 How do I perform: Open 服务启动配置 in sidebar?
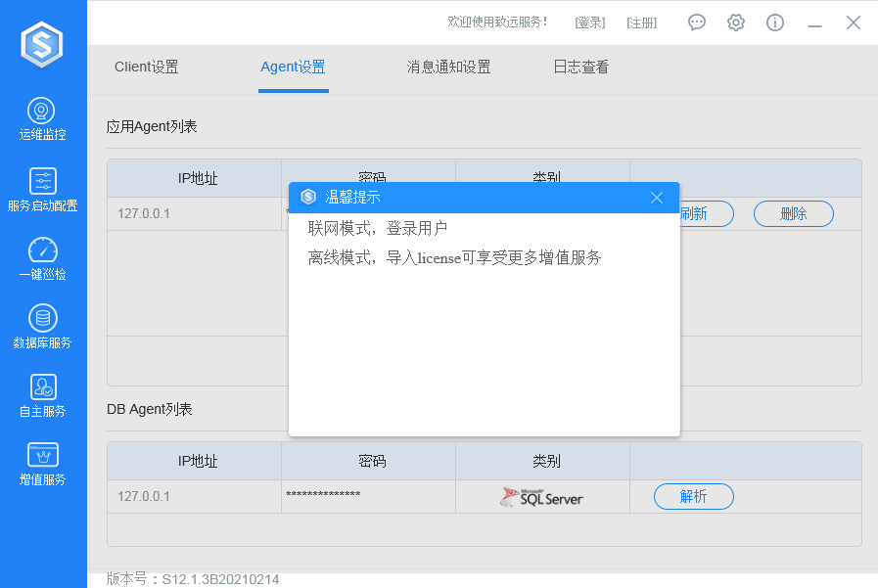(x=42, y=190)
